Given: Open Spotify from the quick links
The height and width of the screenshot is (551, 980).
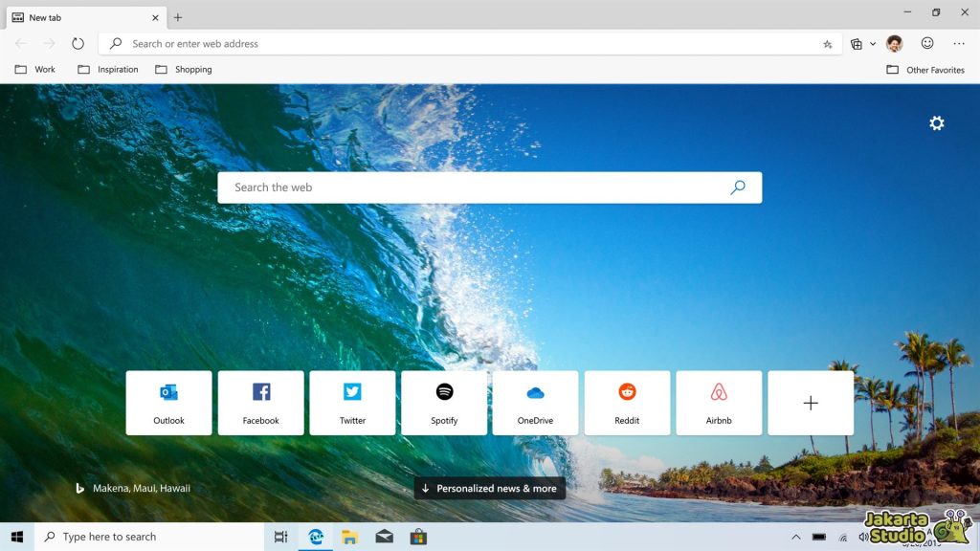Looking at the screenshot, I should (x=444, y=402).
